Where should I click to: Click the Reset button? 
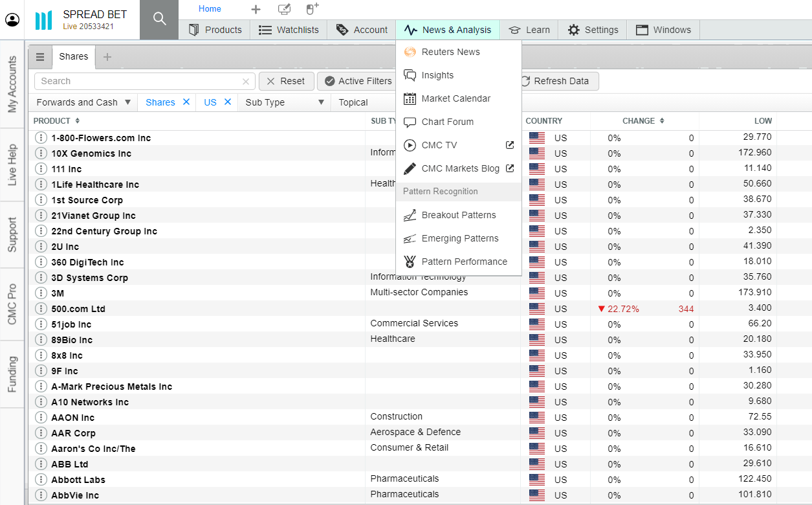(x=286, y=81)
